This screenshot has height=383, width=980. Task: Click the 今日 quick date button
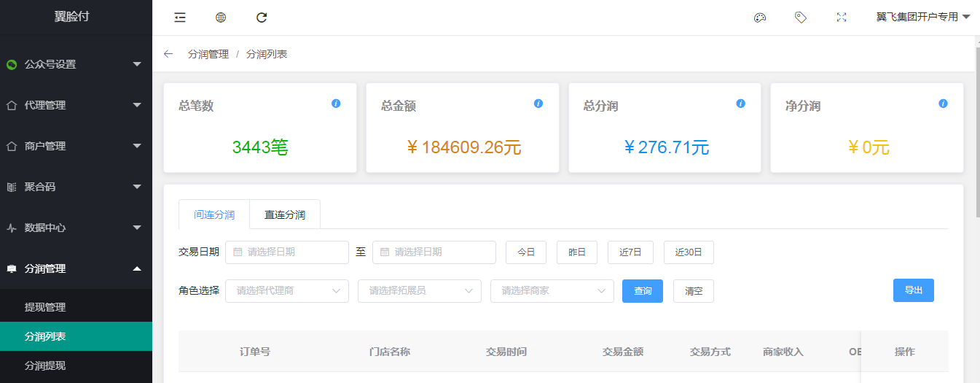coord(526,252)
